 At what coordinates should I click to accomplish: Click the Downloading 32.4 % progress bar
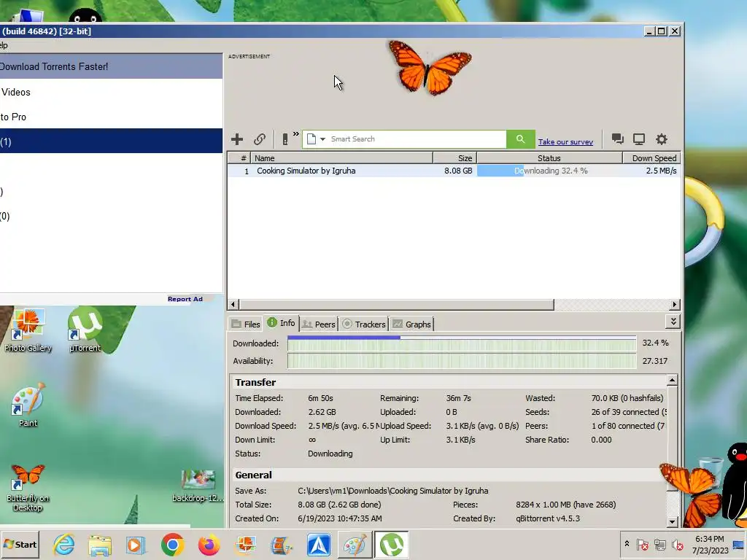[549, 171]
